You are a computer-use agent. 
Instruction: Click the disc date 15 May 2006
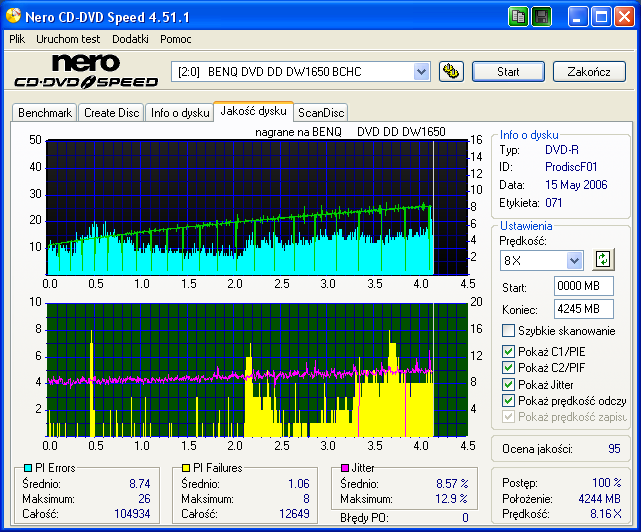click(576, 185)
